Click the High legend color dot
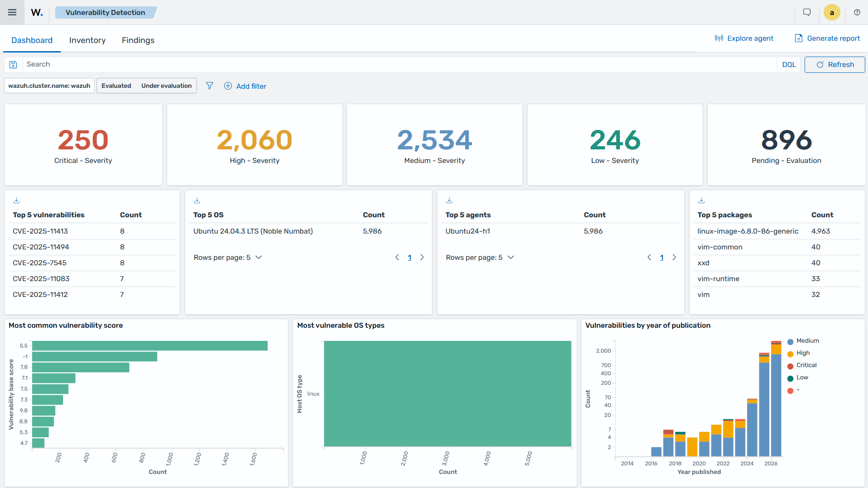This screenshot has width=868, height=488. (791, 354)
